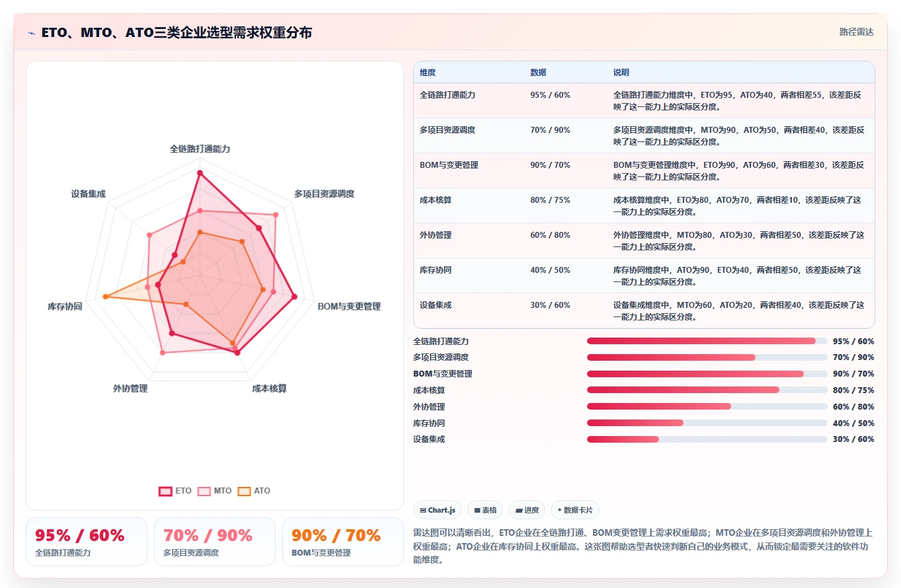Select the 70% / 90% 多项目资源调度 data card
The height and width of the screenshot is (588, 901).
pos(215,542)
